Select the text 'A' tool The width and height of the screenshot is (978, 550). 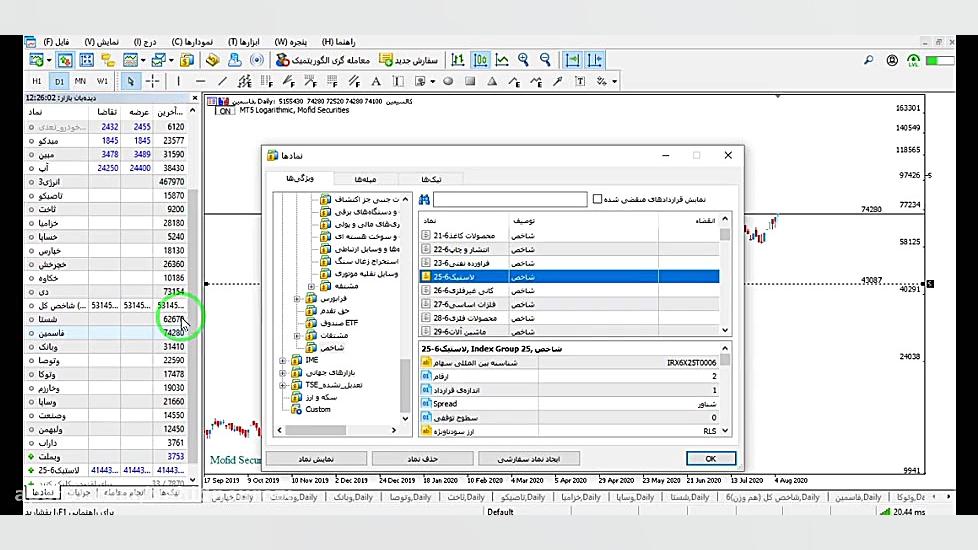click(x=375, y=81)
